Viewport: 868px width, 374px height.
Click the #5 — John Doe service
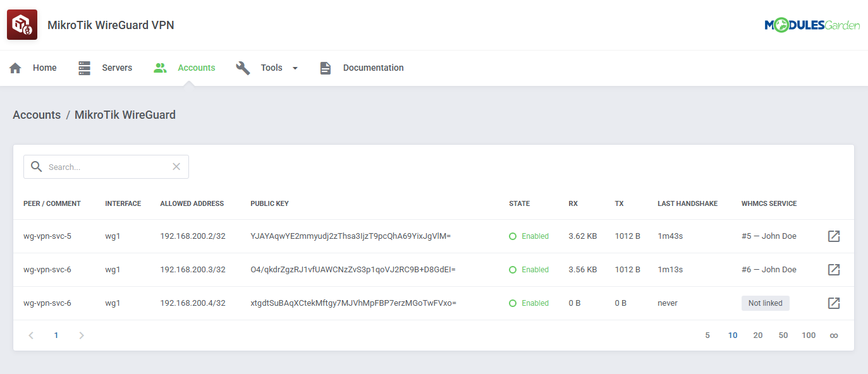tap(769, 236)
